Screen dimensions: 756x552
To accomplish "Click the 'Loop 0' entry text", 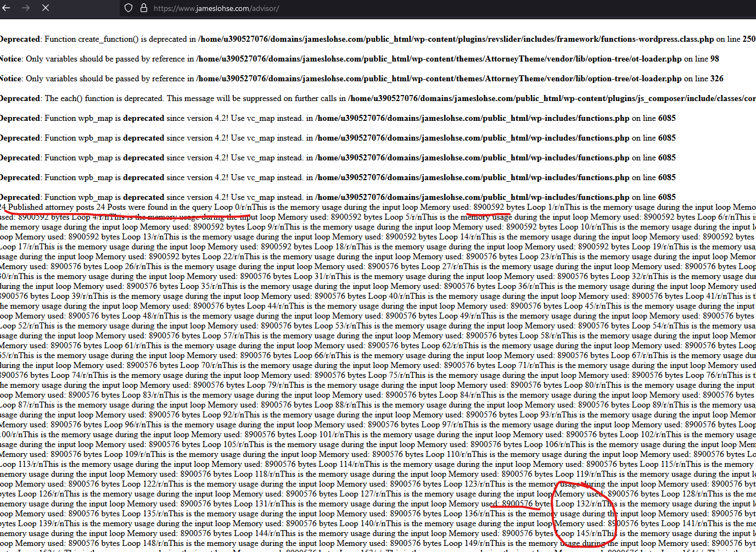I will (227, 207).
